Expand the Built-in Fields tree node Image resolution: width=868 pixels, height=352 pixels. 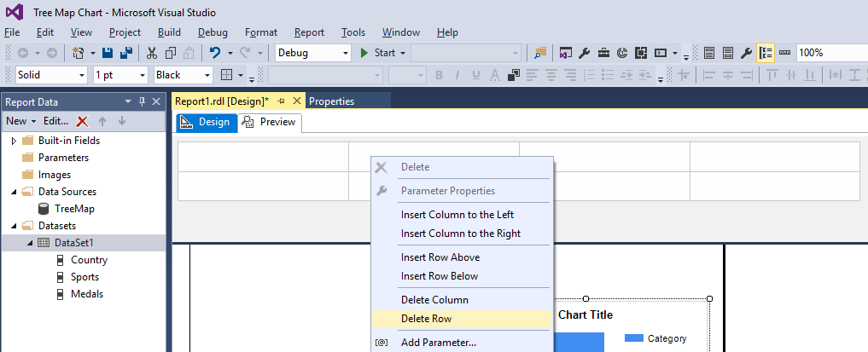tap(14, 141)
